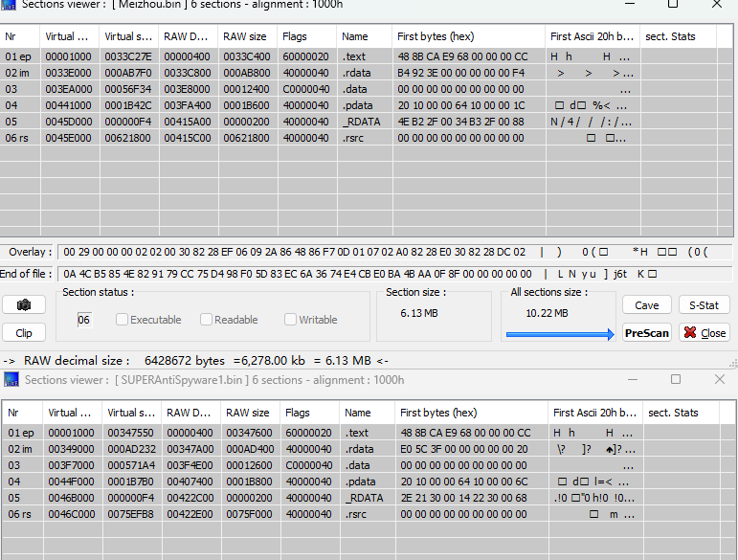738x560 pixels.
Task: Click First bytes (hex) header in Meizhou.bin window
Action: pyautogui.click(x=469, y=36)
